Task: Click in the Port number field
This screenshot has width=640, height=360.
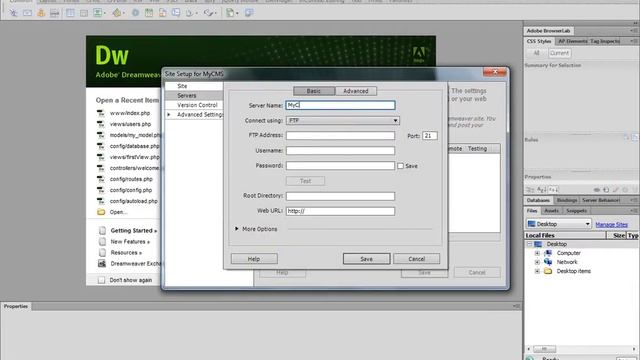Action: [x=430, y=136]
